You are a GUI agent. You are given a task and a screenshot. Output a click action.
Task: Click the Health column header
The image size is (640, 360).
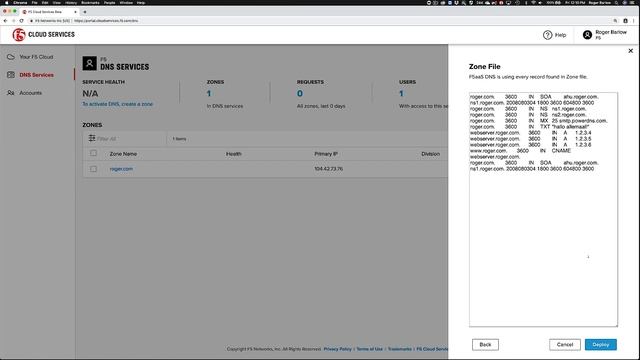click(x=233, y=154)
